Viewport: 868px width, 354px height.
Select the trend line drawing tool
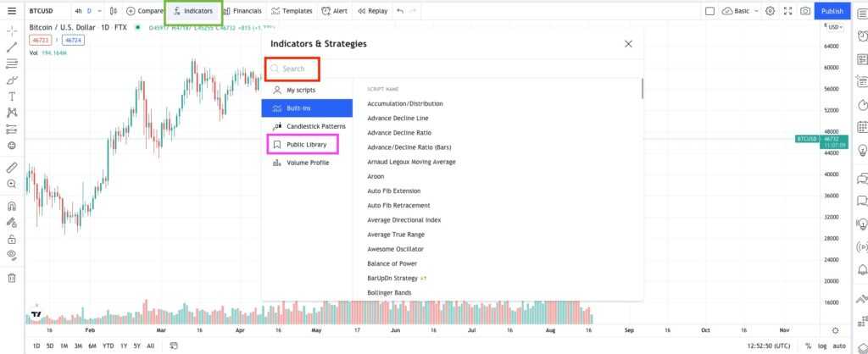coord(12,47)
